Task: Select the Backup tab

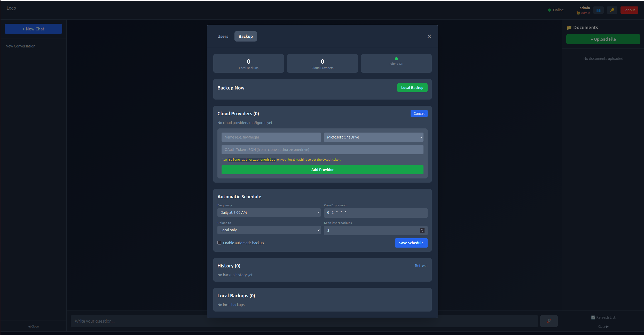Action: click(x=246, y=36)
